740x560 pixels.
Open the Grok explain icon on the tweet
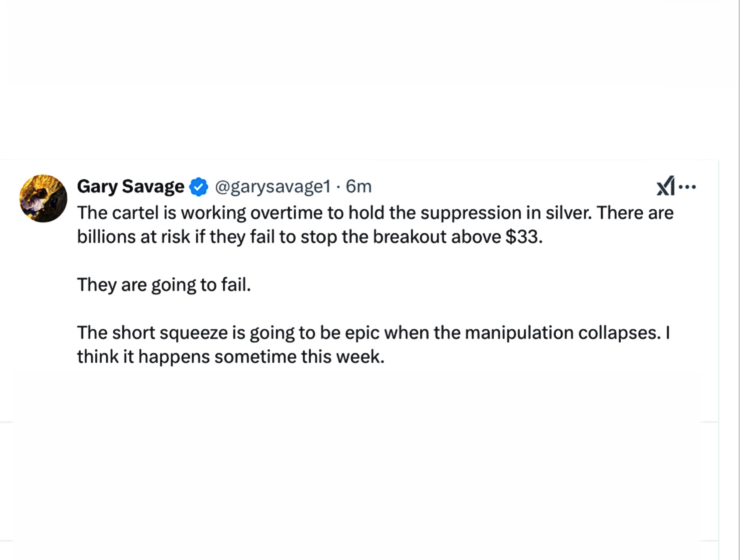pyautogui.click(x=665, y=187)
